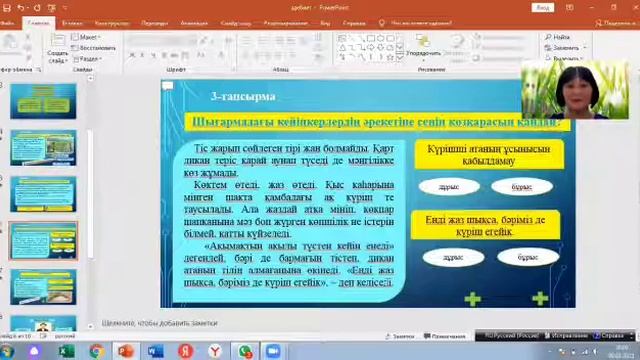Screen dimensions: 640x360
Task: Open the Слайд-шоу ribbon tab
Action: click(236, 23)
